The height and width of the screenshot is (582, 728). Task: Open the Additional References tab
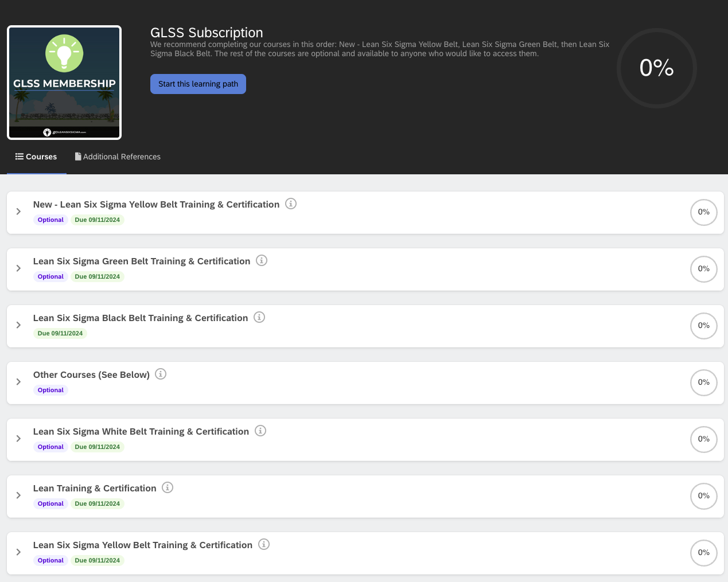[x=118, y=157]
